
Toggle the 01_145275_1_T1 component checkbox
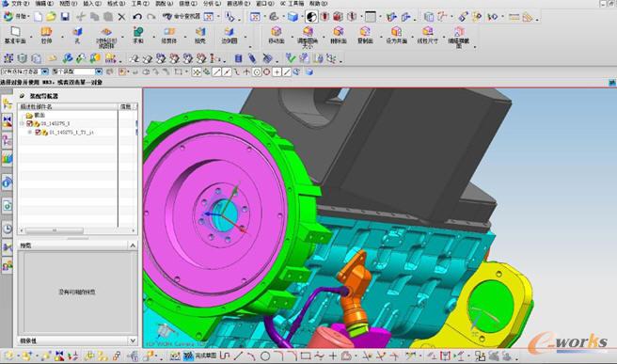pyautogui.click(x=39, y=133)
